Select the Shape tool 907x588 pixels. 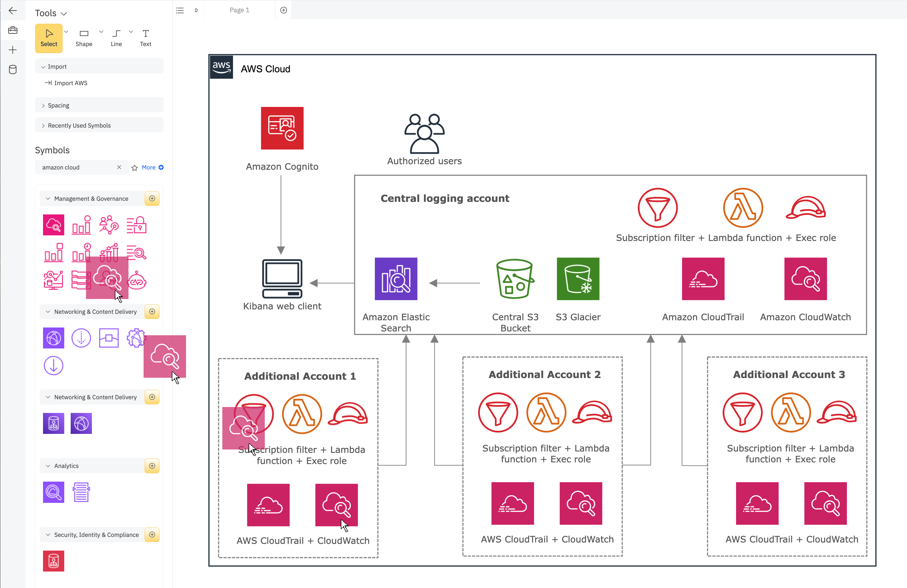click(84, 38)
